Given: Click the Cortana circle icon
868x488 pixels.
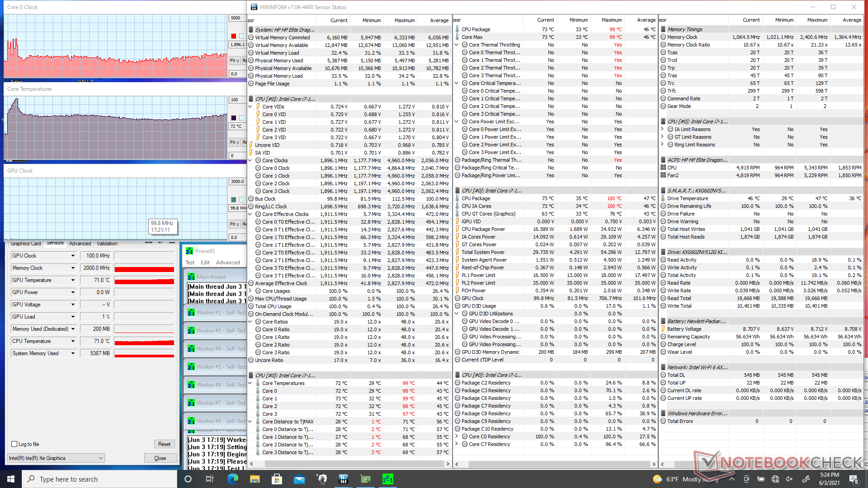Looking at the screenshot, I should pos(188,479).
